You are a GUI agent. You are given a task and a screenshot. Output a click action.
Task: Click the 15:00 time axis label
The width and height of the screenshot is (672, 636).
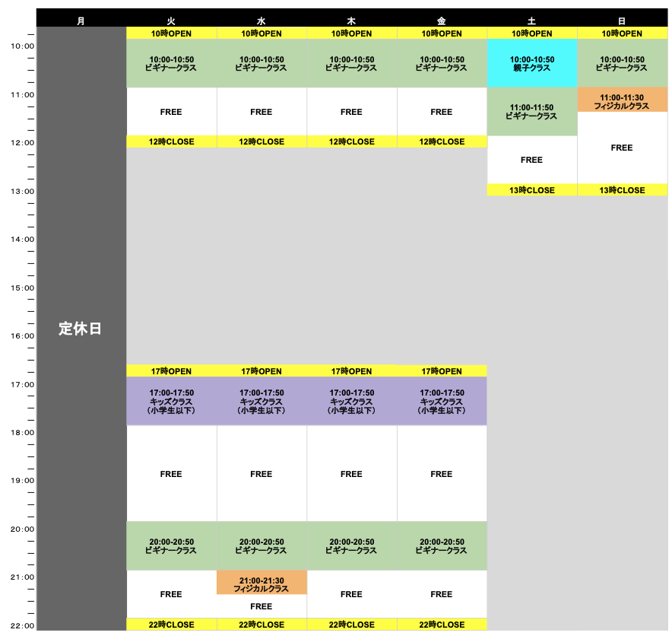[22, 288]
